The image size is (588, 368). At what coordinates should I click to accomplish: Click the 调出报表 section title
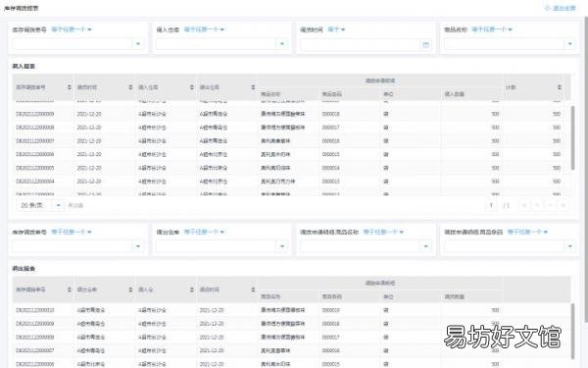pos(24,269)
